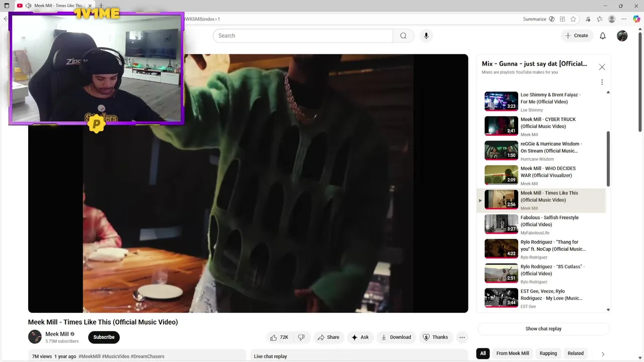
Task: Like the video with thumbs up
Action: (279, 337)
